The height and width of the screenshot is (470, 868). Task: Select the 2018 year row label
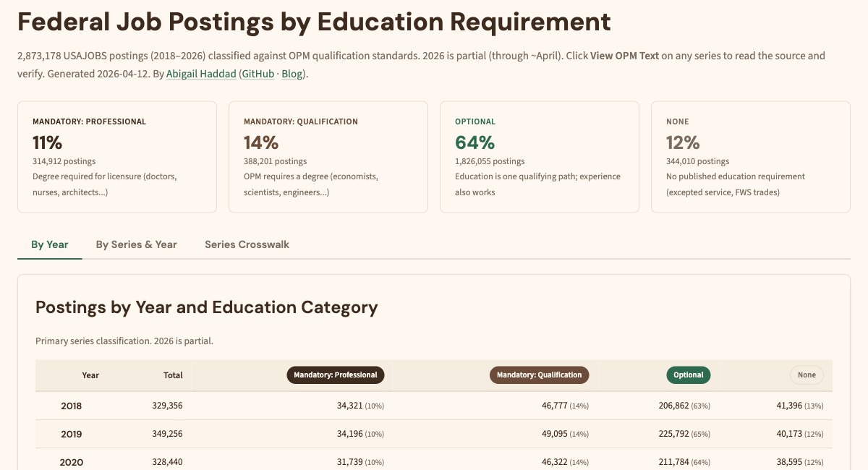pos(72,406)
